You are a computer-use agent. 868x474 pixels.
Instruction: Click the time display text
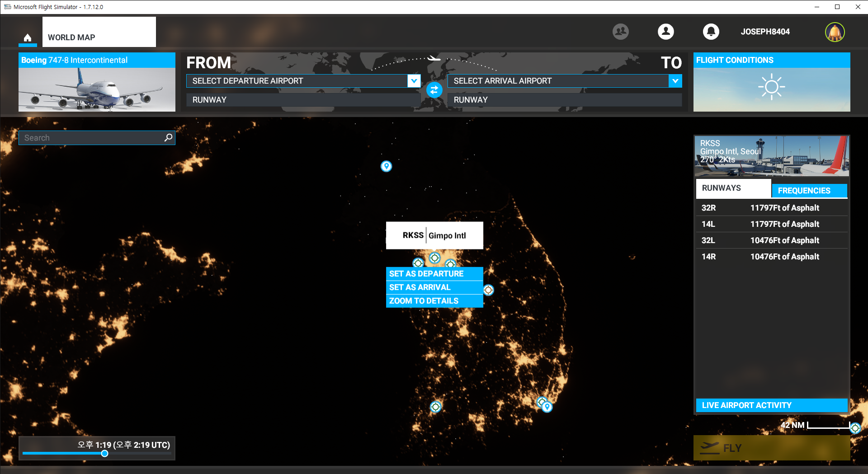pyautogui.click(x=123, y=445)
